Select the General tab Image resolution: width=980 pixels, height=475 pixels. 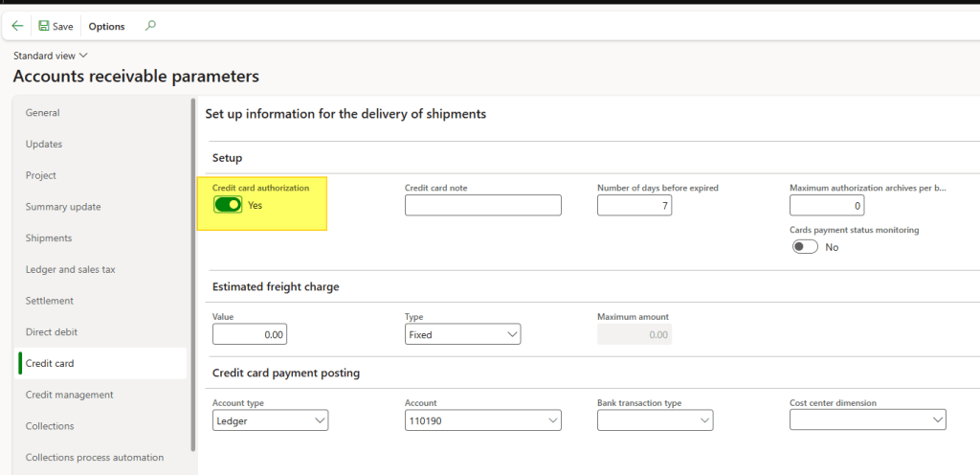(x=43, y=113)
